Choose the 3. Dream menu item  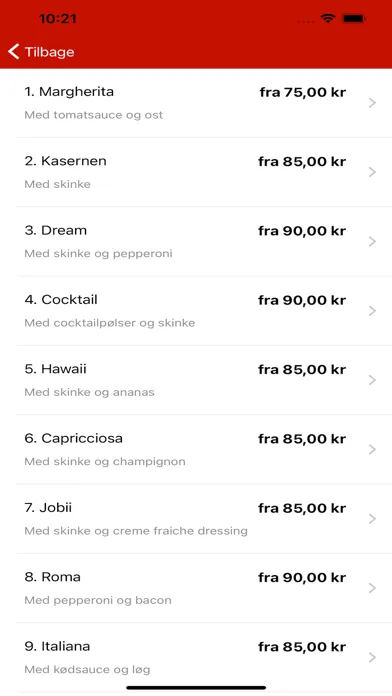coord(55,230)
